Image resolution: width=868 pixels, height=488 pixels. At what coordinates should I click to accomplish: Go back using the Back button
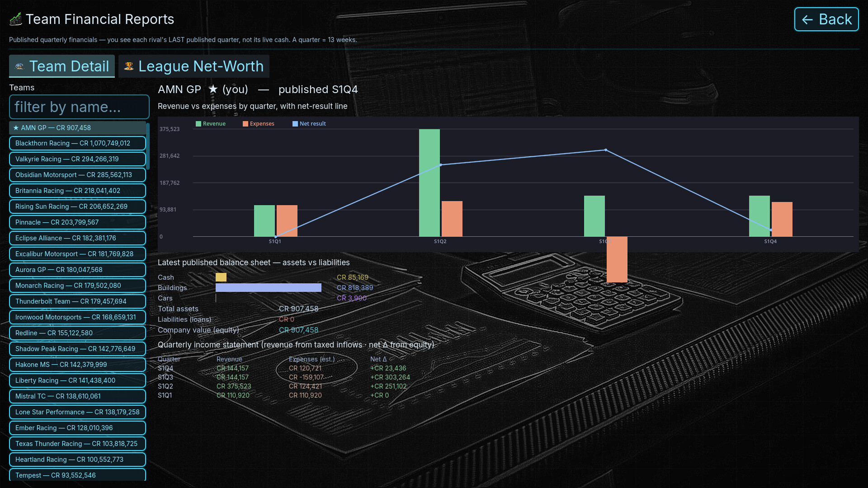click(826, 19)
